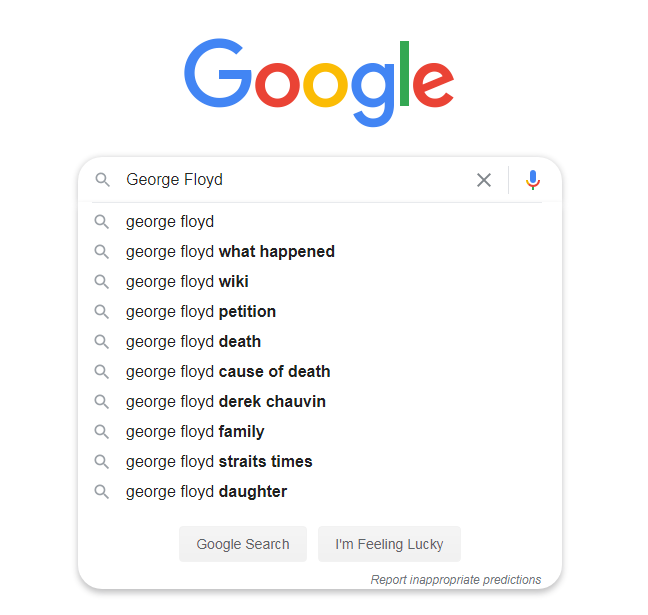648x615 pixels.
Task: Click magnifier icon beside "george floyd family"
Action: click(x=102, y=432)
